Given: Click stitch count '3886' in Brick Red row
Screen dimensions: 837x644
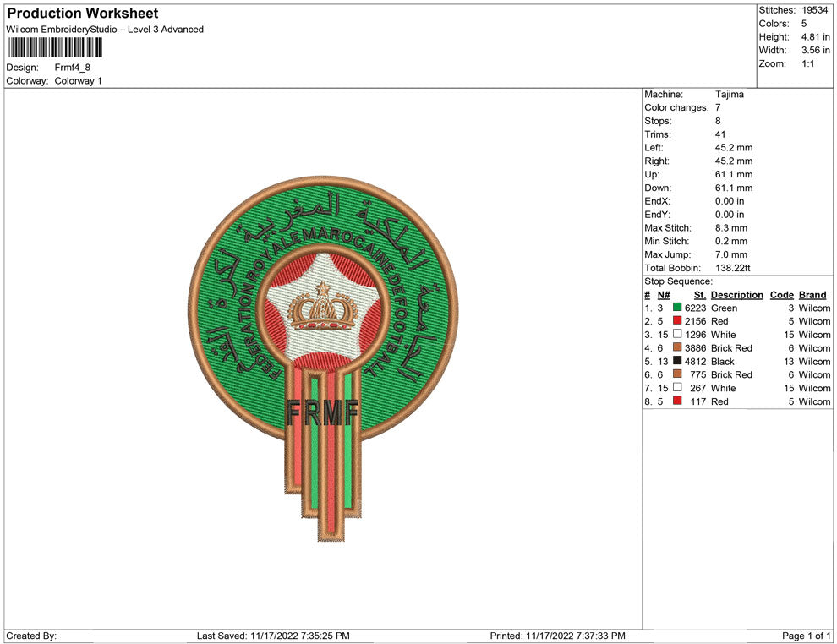Looking at the screenshot, I should tap(695, 348).
